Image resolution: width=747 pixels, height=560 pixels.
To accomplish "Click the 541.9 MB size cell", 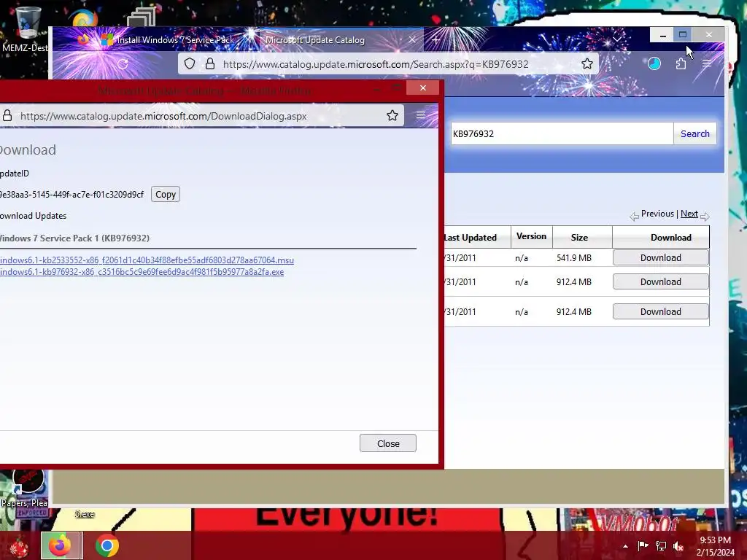I will (x=574, y=258).
